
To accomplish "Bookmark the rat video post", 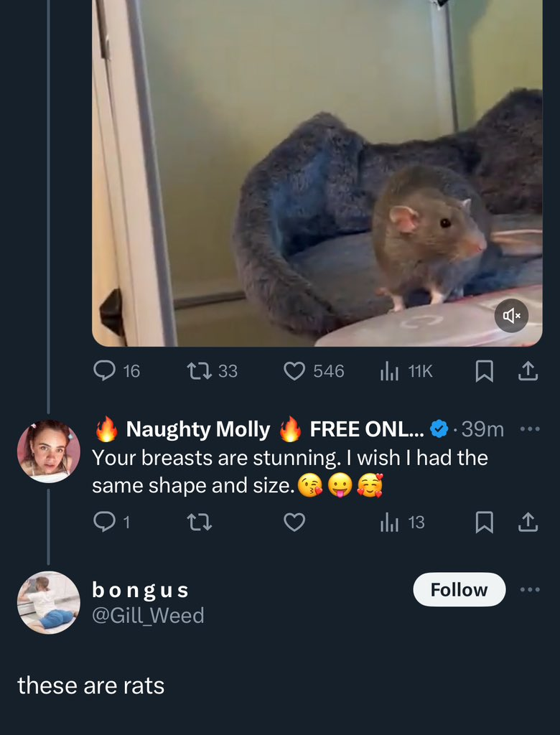I will pyautogui.click(x=485, y=370).
